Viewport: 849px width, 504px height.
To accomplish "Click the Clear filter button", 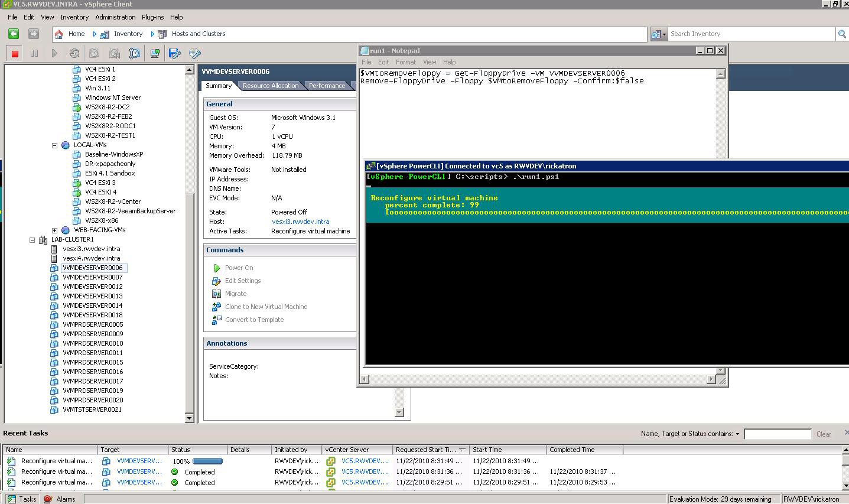I will [x=824, y=434].
